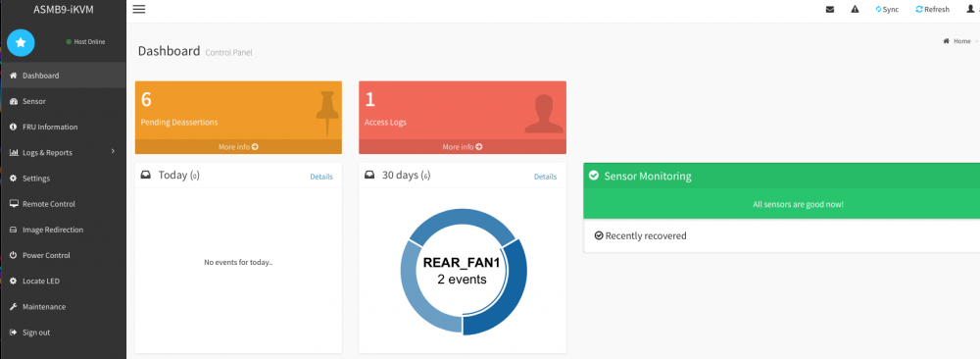The width and height of the screenshot is (980, 359).
Task: Click the Pending Deassertions label
Action: coord(178,122)
